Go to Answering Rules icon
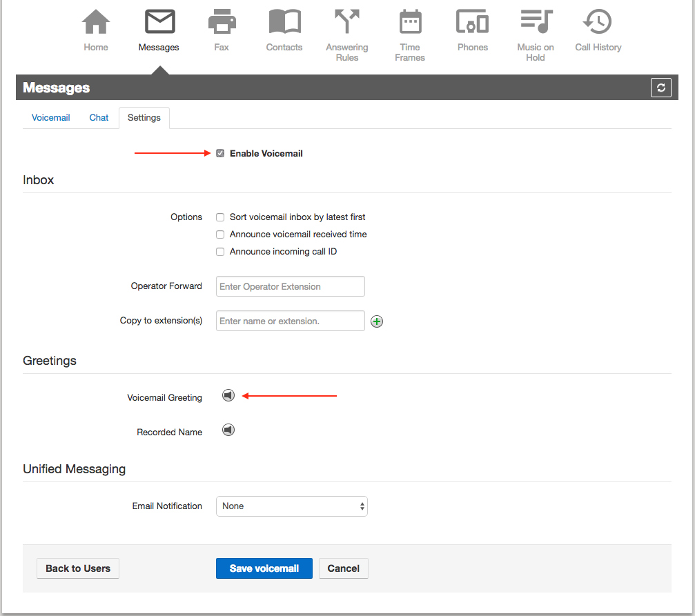This screenshot has height=616, width=695. pos(347,22)
